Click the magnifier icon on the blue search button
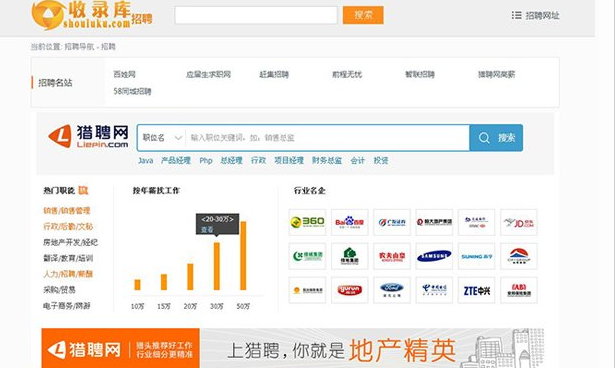Screen dimensions: 615x368 coord(484,138)
